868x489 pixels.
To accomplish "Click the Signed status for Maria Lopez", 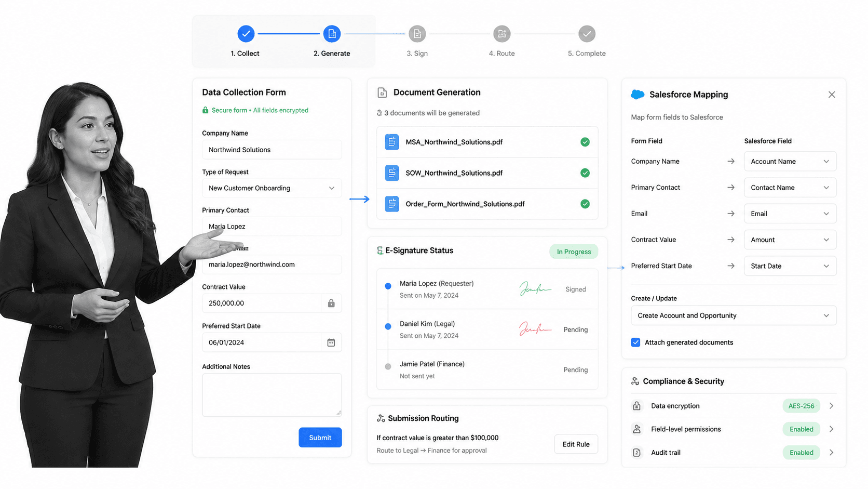I will 576,289.
